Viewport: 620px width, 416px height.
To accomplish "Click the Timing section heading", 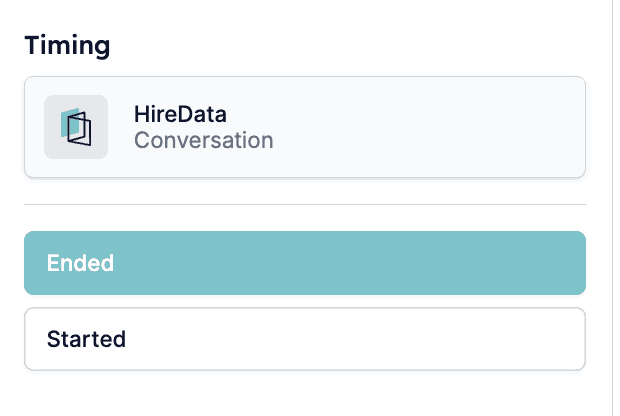I will [x=67, y=45].
